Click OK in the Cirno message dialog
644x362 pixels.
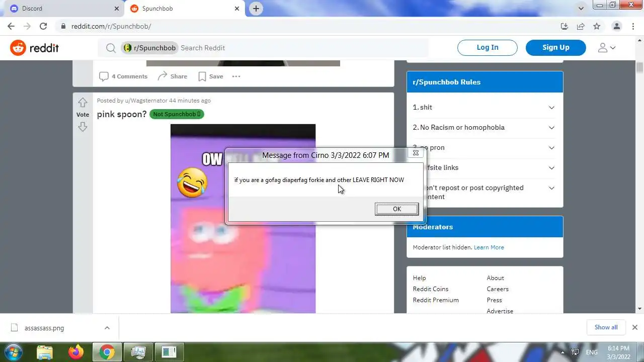click(x=396, y=209)
